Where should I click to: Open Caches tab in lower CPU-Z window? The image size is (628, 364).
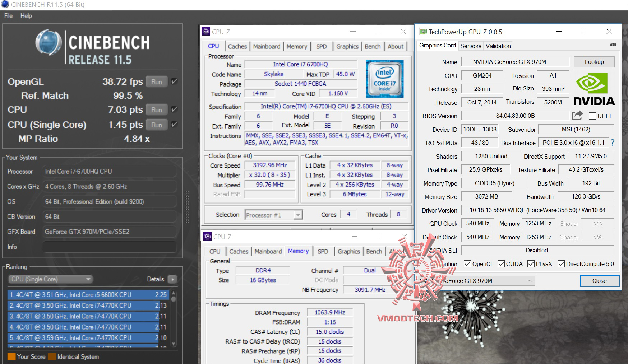[239, 251]
